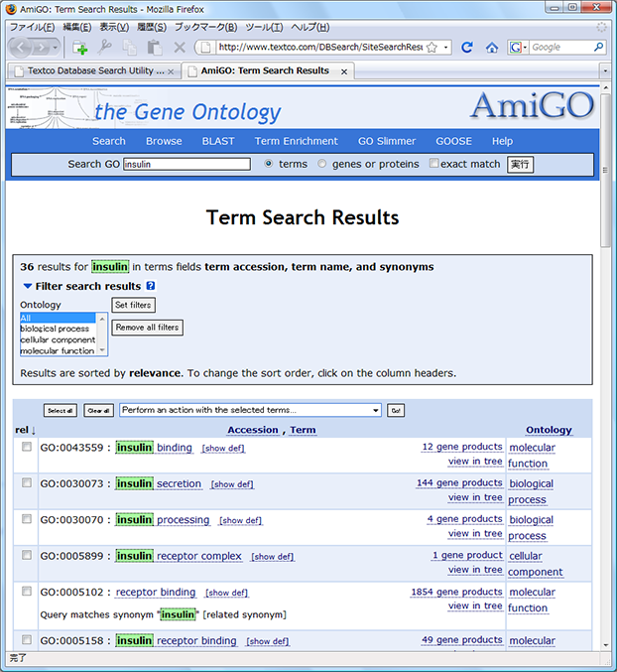Check the GO:0043559 insulin binding checkbox
Screen dimensions: 617x672
click(27, 447)
